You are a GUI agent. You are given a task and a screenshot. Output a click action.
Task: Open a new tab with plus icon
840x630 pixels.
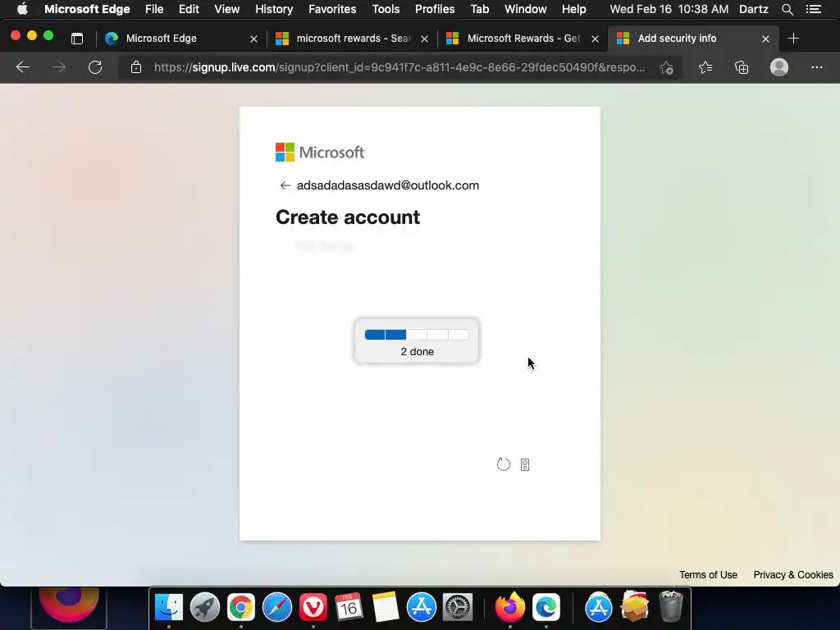tap(793, 39)
